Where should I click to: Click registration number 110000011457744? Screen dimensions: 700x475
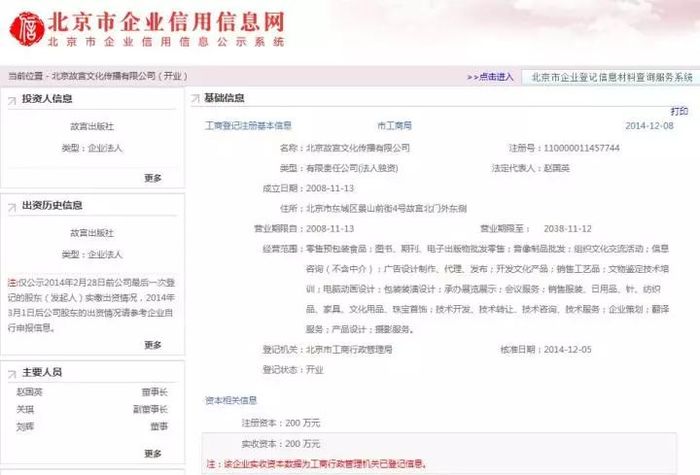581,148
